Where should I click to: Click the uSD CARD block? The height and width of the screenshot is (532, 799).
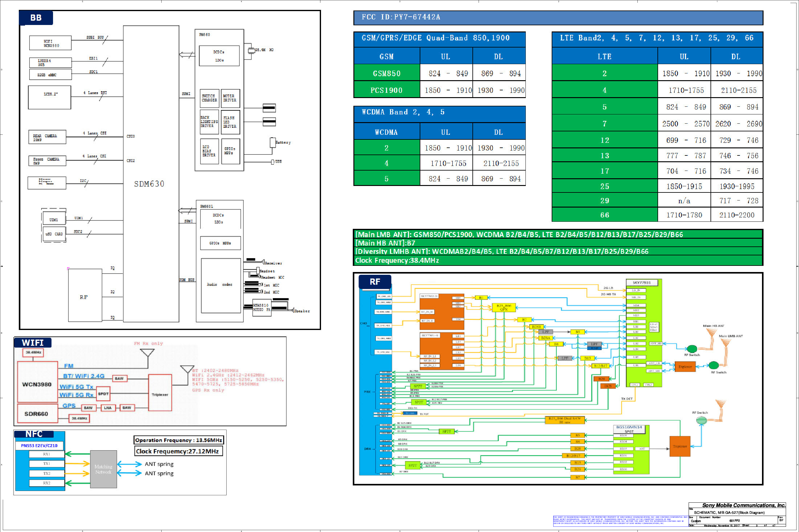54,234
